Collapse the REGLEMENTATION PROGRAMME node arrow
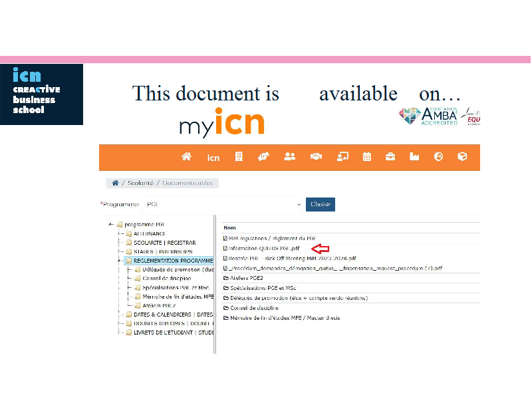Viewport: 532px width, 411px height. click(120, 261)
